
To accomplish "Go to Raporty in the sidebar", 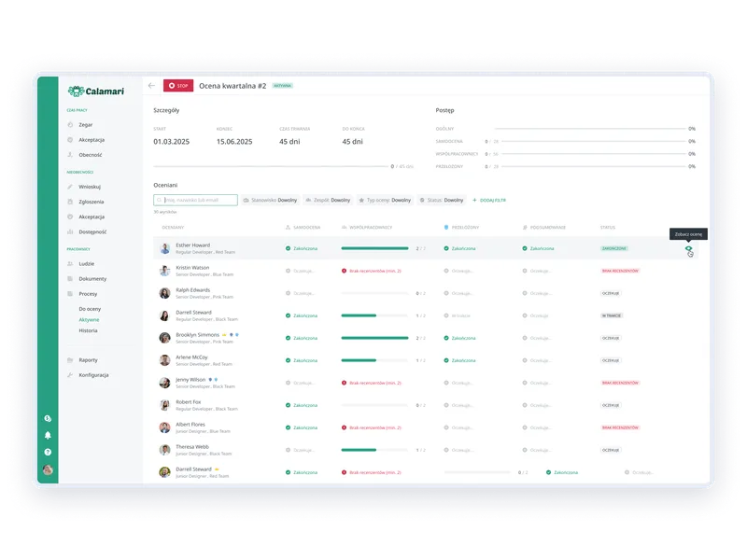I will point(89,359).
